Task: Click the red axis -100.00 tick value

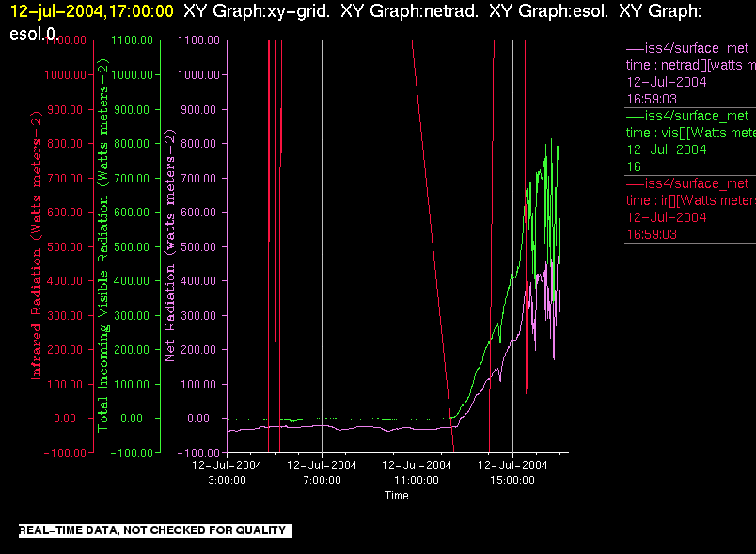Action: click(65, 453)
